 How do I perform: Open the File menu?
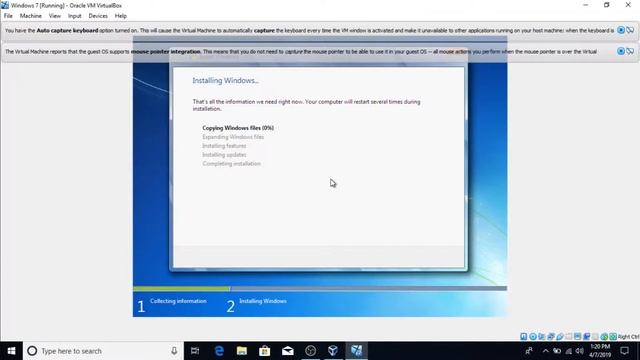(x=8, y=16)
